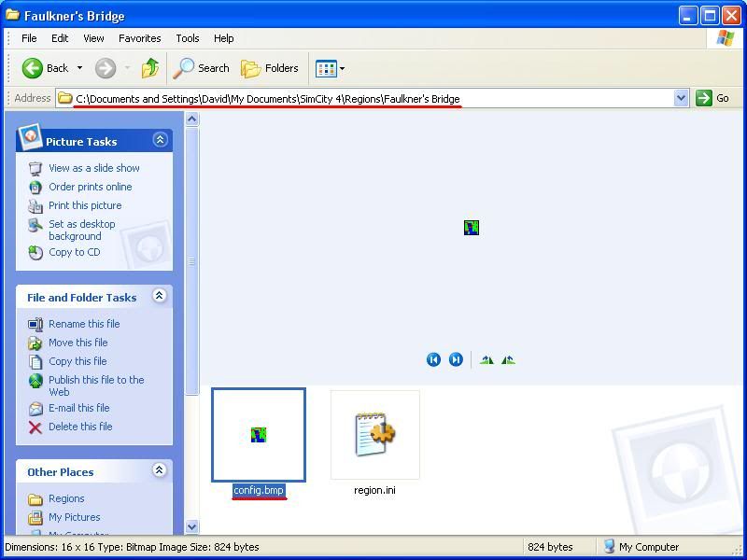This screenshot has height=560, width=747.
Task: Open the Tools menu
Action: point(188,38)
